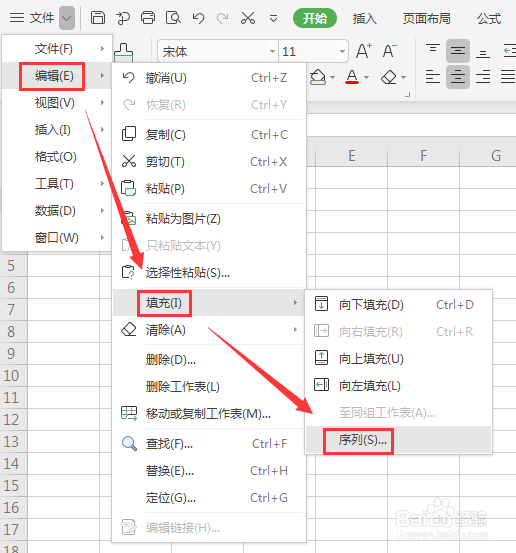Viewport: 516px width, 553px height.
Task: Click the Undo arrow in quick toolbar
Action: pyautogui.click(x=199, y=18)
